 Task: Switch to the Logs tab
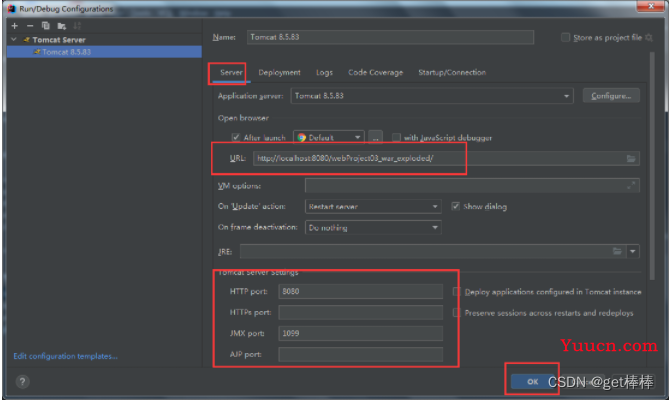click(324, 73)
